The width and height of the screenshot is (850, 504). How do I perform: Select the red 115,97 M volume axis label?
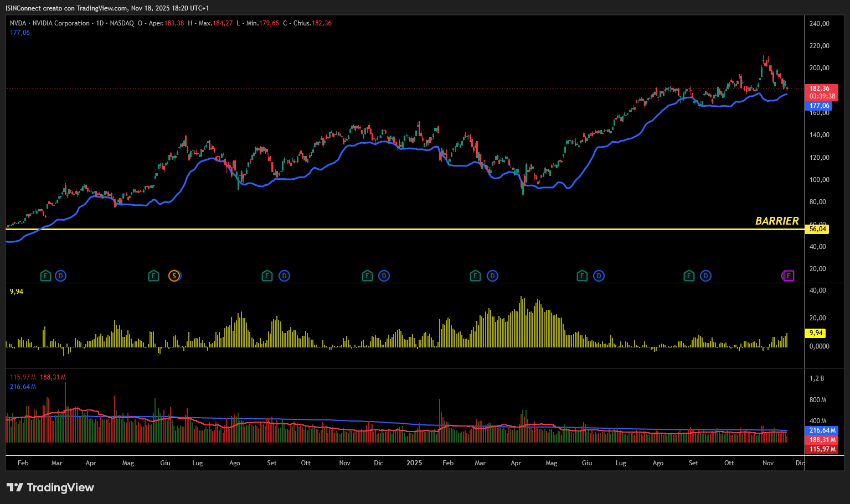(822, 449)
